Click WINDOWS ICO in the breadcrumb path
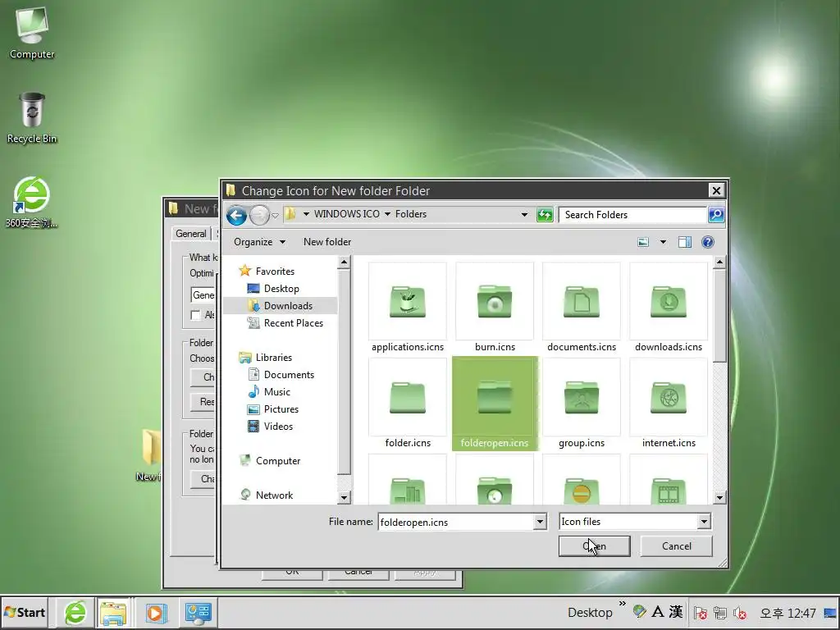Viewport: 840px width, 630px height. pos(347,214)
